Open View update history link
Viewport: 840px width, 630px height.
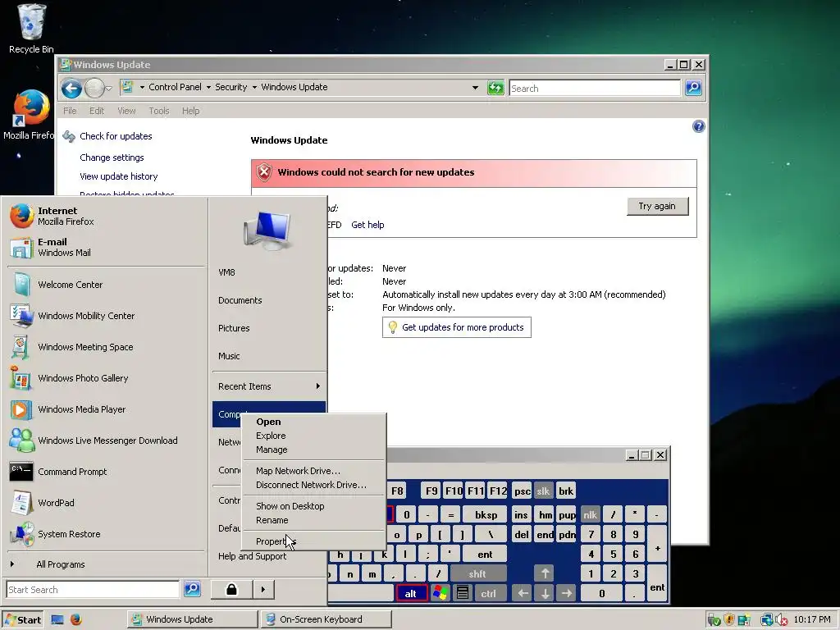tap(118, 176)
